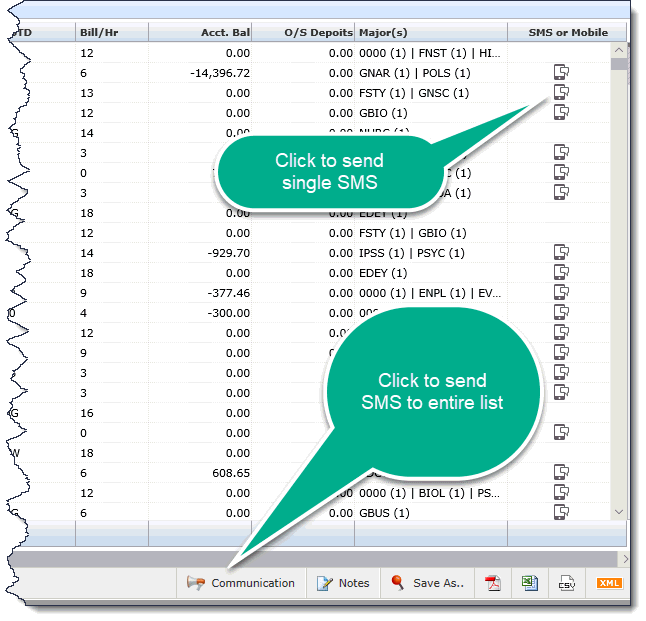646x621 pixels.
Task: Send SMS for the 608.65 balance row
Action: (561, 473)
